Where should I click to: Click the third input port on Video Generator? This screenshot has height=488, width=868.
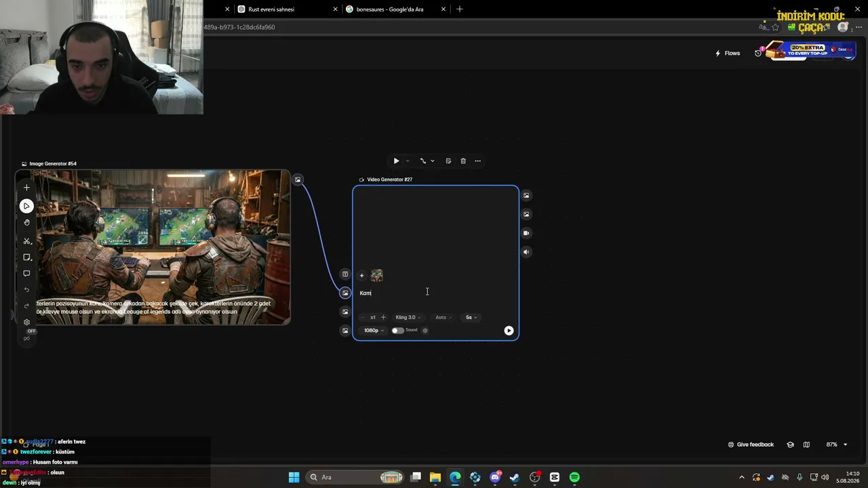pos(345,312)
